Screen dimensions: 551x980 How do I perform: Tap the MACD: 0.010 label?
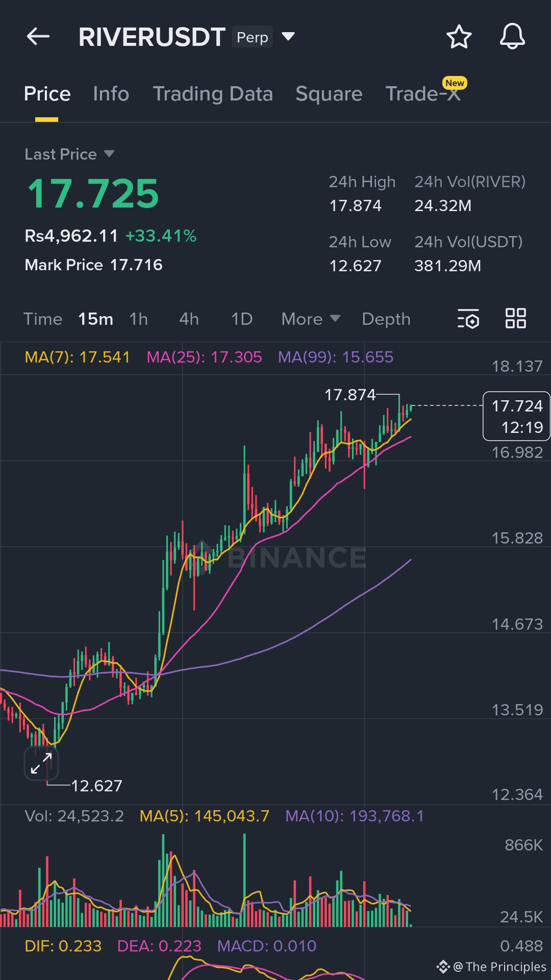(x=267, y=946)
